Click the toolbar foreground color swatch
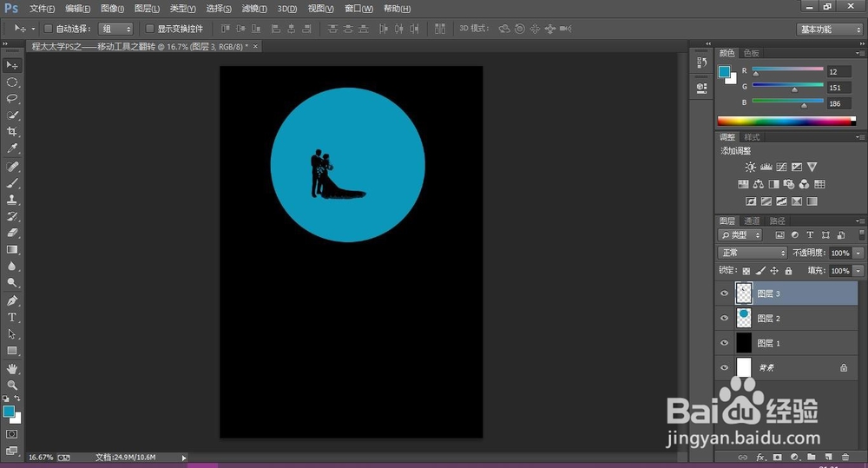Image resolution: width=868 pixels, height=468 pixels. pyautogui.click(x=9, y=412)
